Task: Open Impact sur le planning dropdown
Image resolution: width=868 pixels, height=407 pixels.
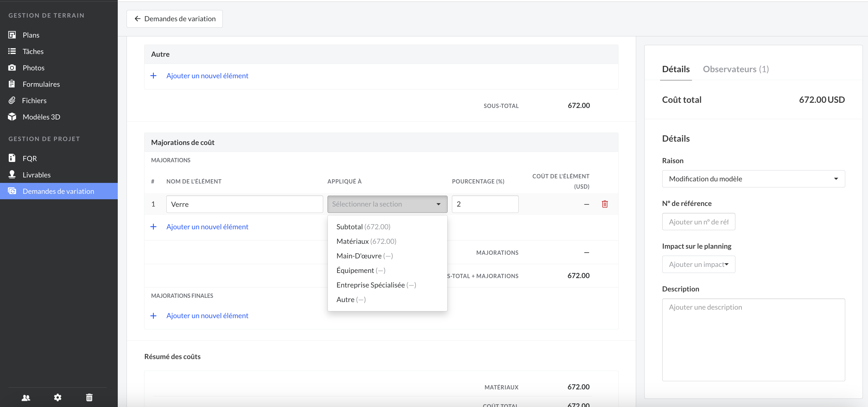Action: click(x=699, y=264)
